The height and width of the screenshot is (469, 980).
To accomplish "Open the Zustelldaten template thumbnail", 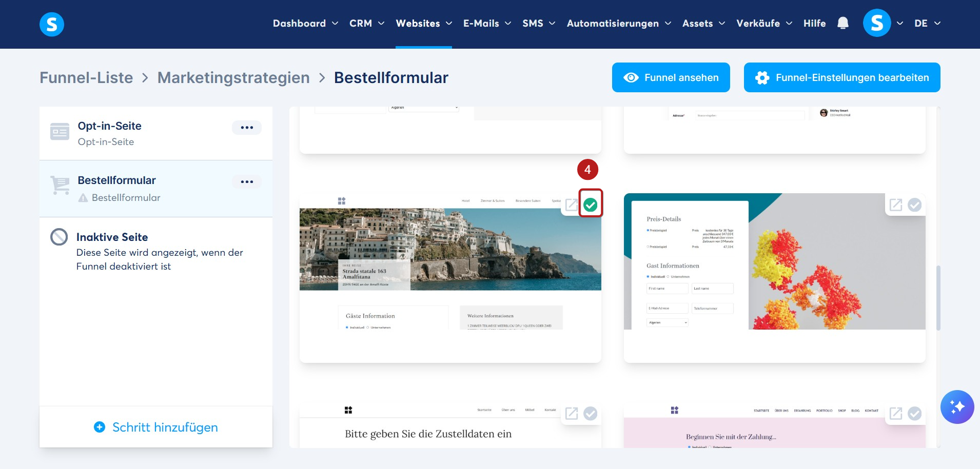I will point(450,425).
